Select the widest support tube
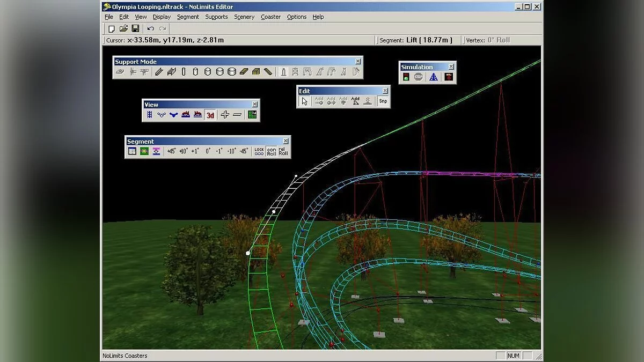 pos(232,71)
